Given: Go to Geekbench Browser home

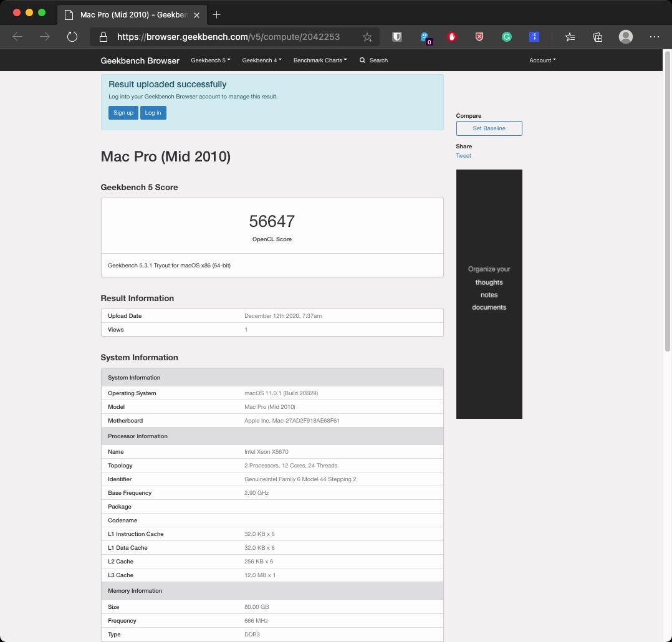Looking at the screenshot, I should (140, 60).
